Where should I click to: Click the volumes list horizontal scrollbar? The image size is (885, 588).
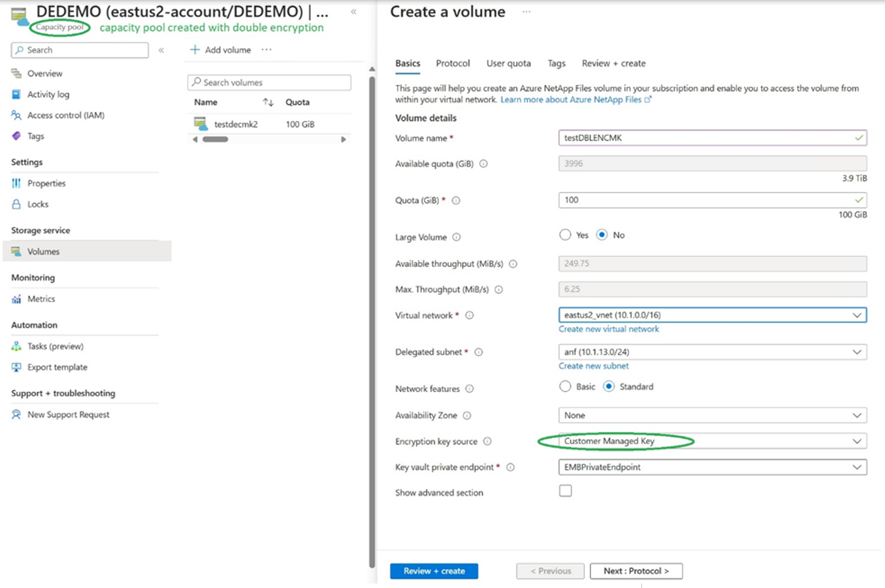click(269, 140)
